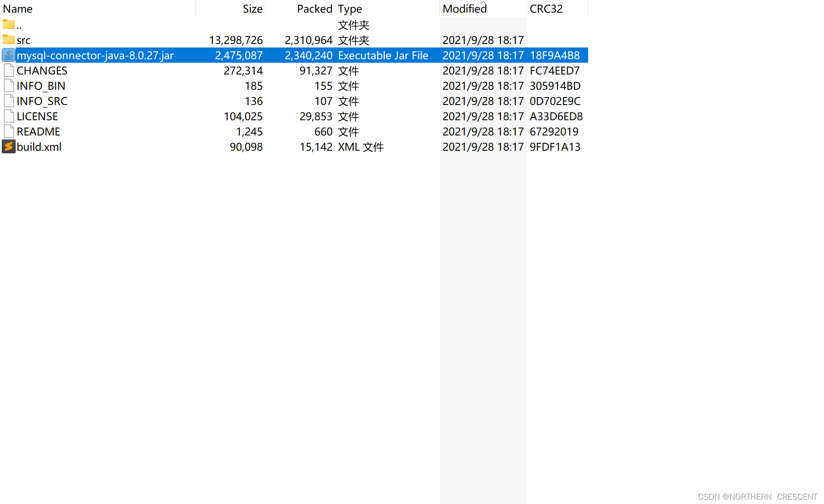Click CRC32 value 0D702E9C
The width and height of the screenshot is (824, 504).
pyautogui.click(x=555, y=101)
